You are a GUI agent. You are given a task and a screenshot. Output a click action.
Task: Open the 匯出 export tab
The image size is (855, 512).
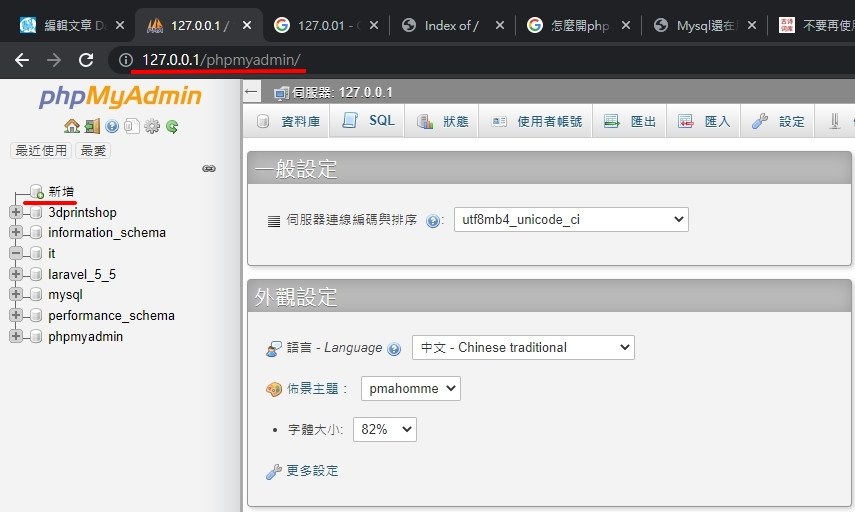click(629, 121)
